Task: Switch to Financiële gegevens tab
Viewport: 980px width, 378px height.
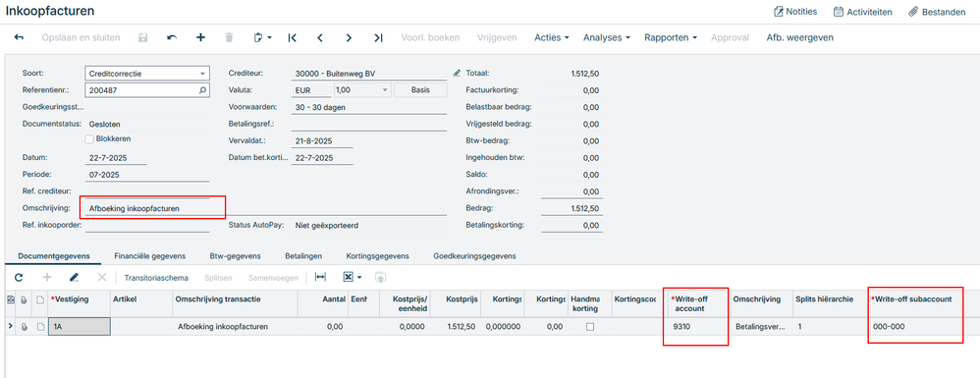Action: pos(149,256)
